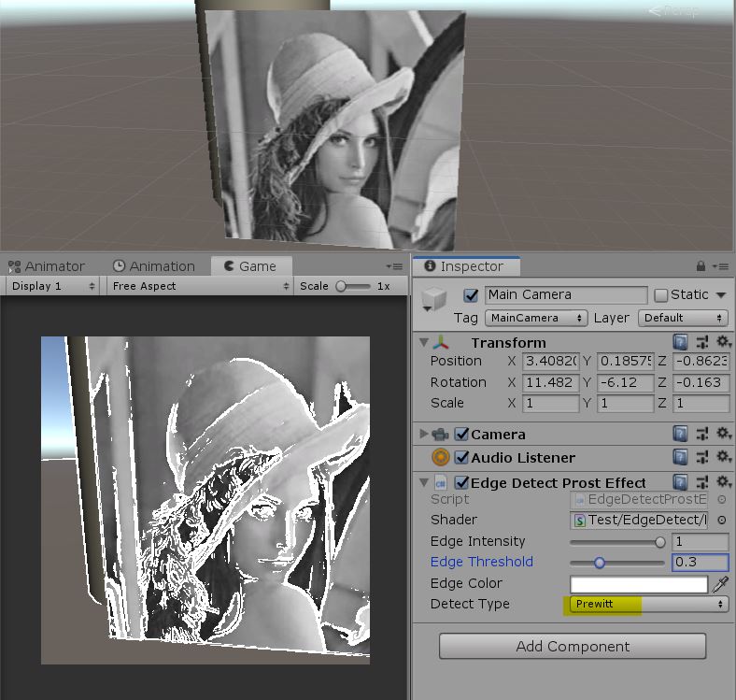
Task: Open the Inspector panel options menu
Action: coord(720,266)
